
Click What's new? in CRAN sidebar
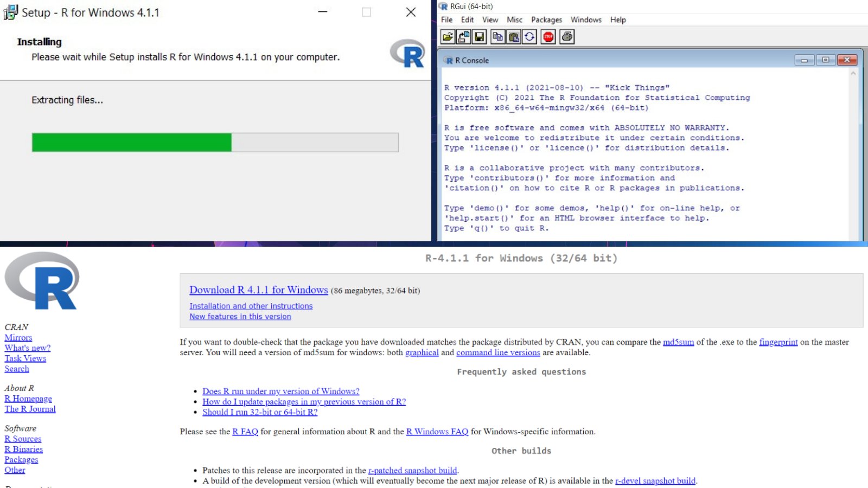coord(28,348)
